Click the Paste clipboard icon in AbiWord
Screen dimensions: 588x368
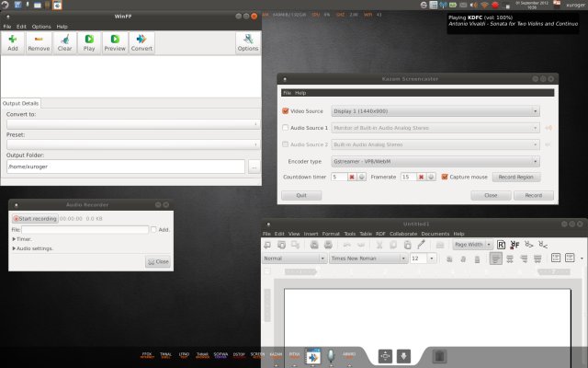click(x=408, y=245)
